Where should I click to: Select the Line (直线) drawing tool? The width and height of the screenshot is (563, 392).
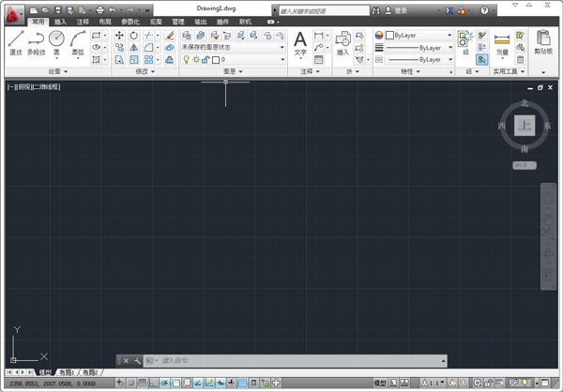15,41
